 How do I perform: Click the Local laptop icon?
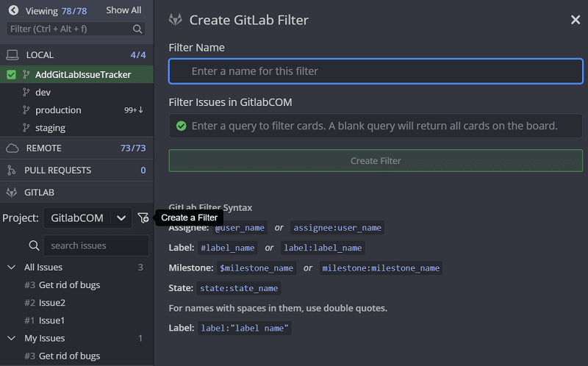coord(12,55)
